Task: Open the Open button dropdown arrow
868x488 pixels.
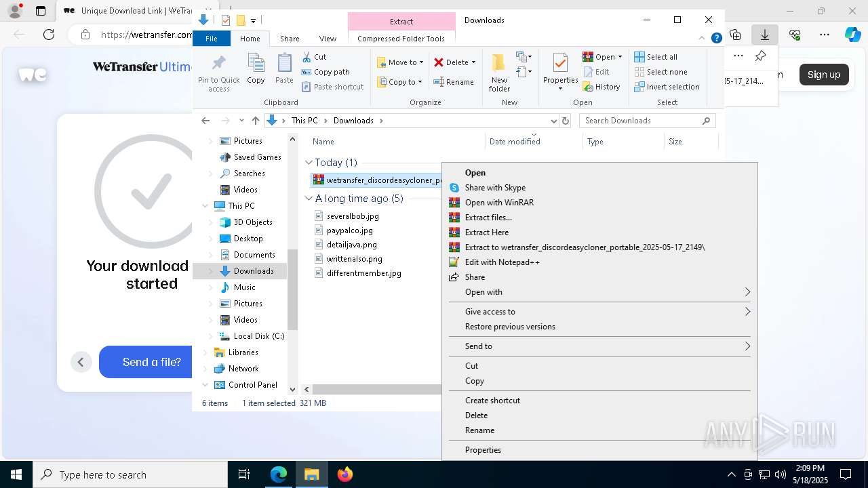Action: pos(620,57)
